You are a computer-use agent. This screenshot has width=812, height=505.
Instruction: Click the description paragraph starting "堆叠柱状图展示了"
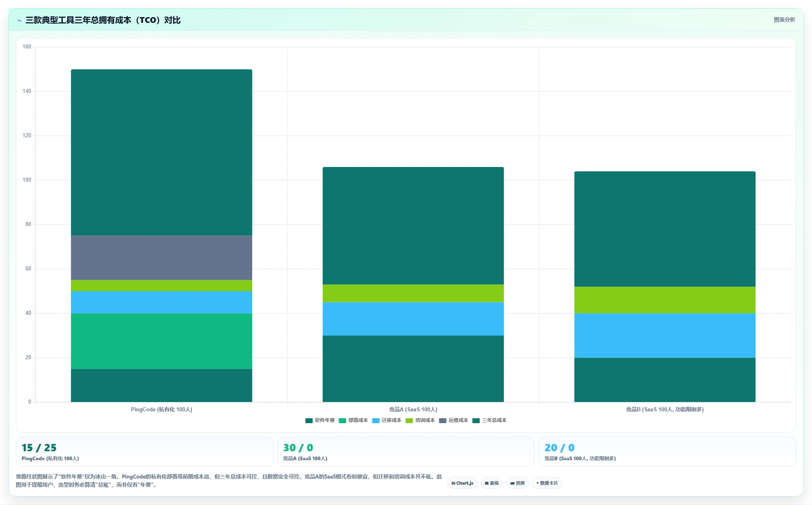(x=229, y=481)
